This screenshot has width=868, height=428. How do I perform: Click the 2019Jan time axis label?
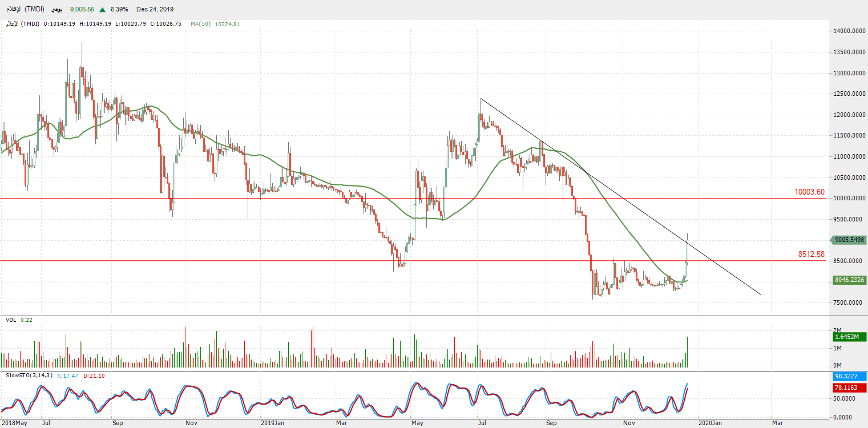point(272,423)
